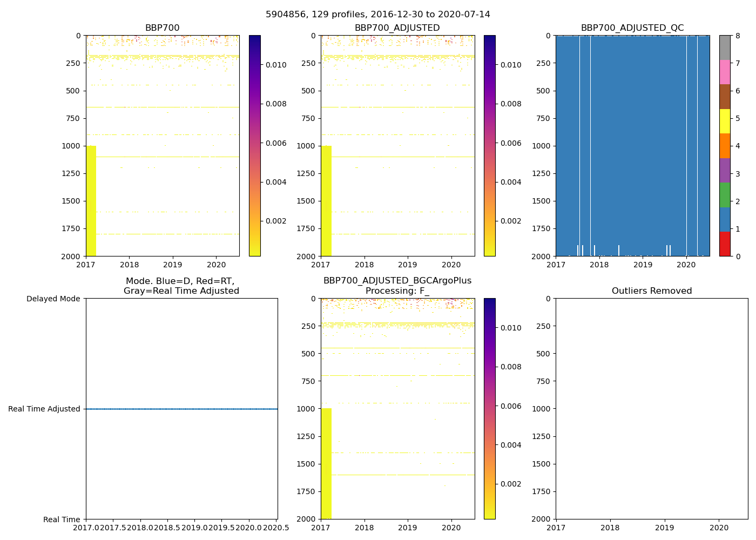Click the 'Delayed Mode' axis label

pyautogui.click(x=53, y=299)
